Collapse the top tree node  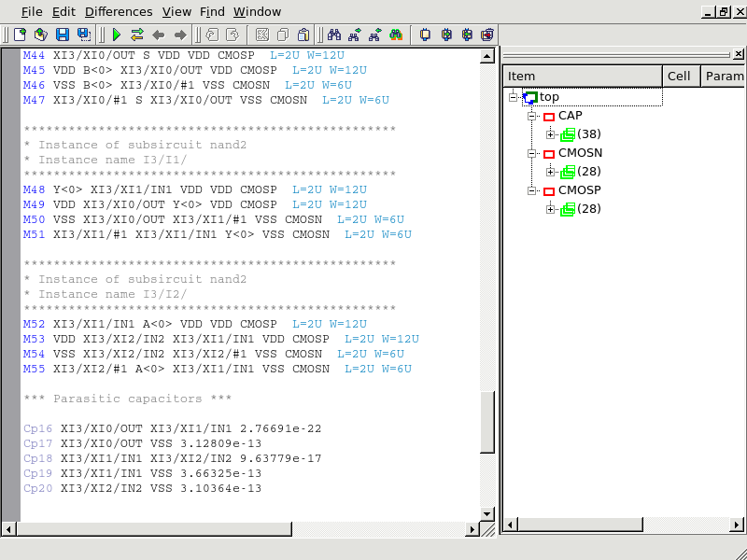(x=513, y=97)
